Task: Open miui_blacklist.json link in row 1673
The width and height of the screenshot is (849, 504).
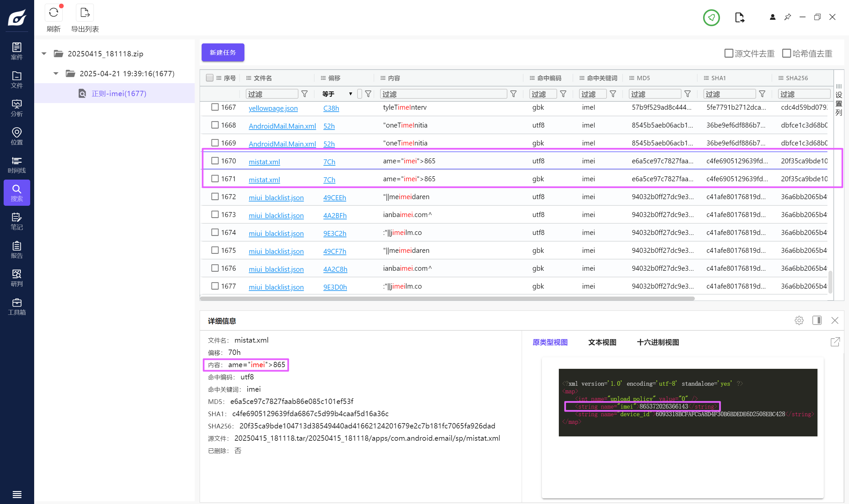Action: [276, 215]
